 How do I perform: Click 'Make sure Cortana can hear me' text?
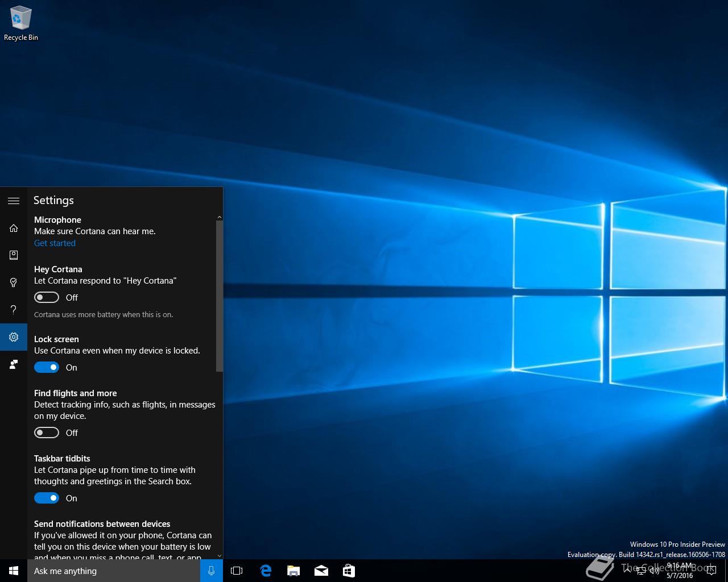click(95, 231)
